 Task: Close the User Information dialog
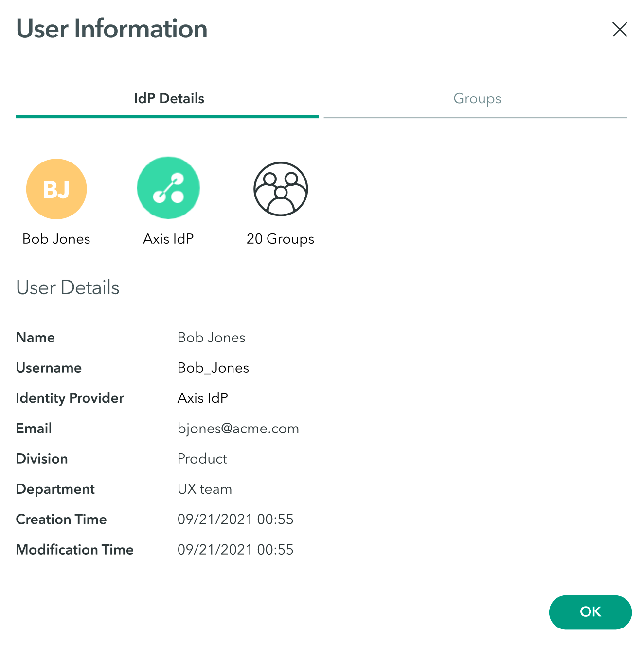(620, 29)
